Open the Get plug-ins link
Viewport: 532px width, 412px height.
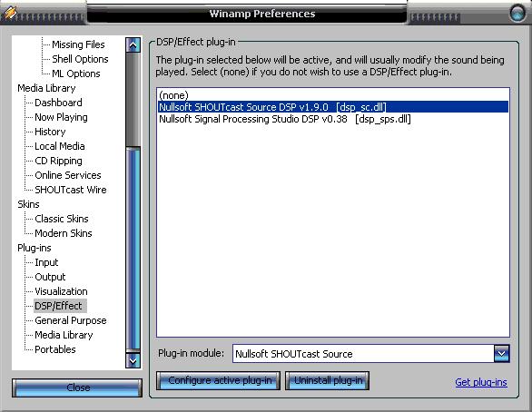[481, 382]
